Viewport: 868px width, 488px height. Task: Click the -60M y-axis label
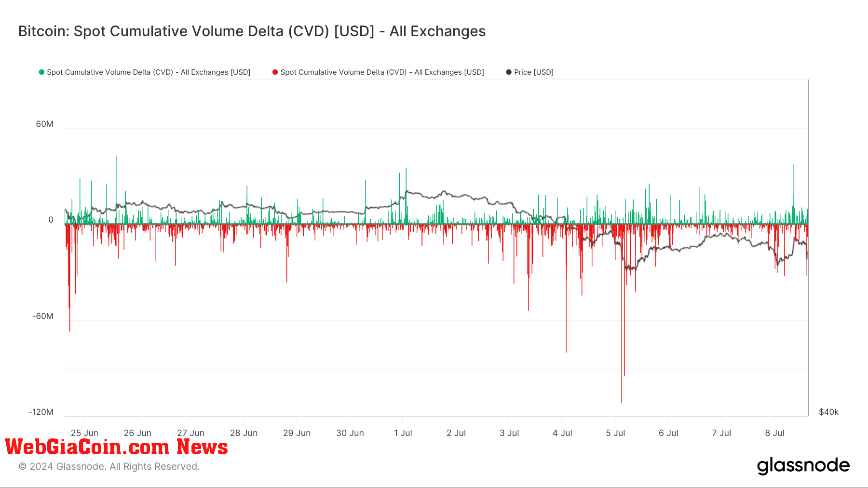42,316
